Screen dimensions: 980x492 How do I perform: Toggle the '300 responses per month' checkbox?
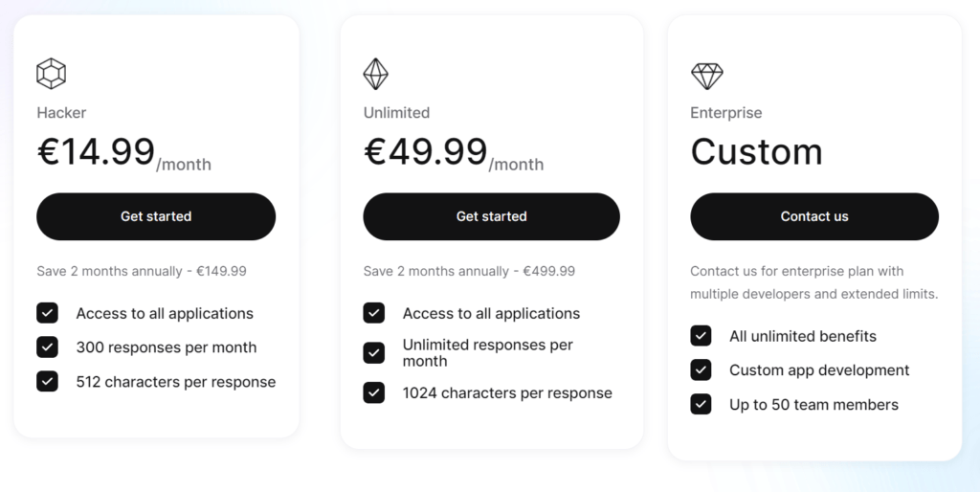(48, 347)
